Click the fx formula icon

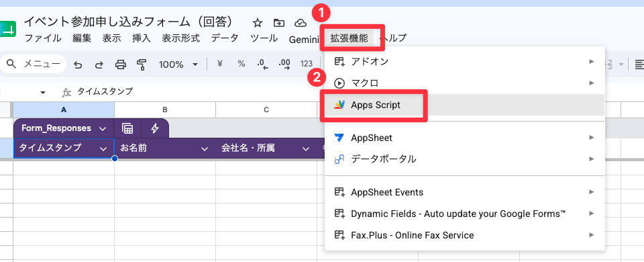(66, 92)
